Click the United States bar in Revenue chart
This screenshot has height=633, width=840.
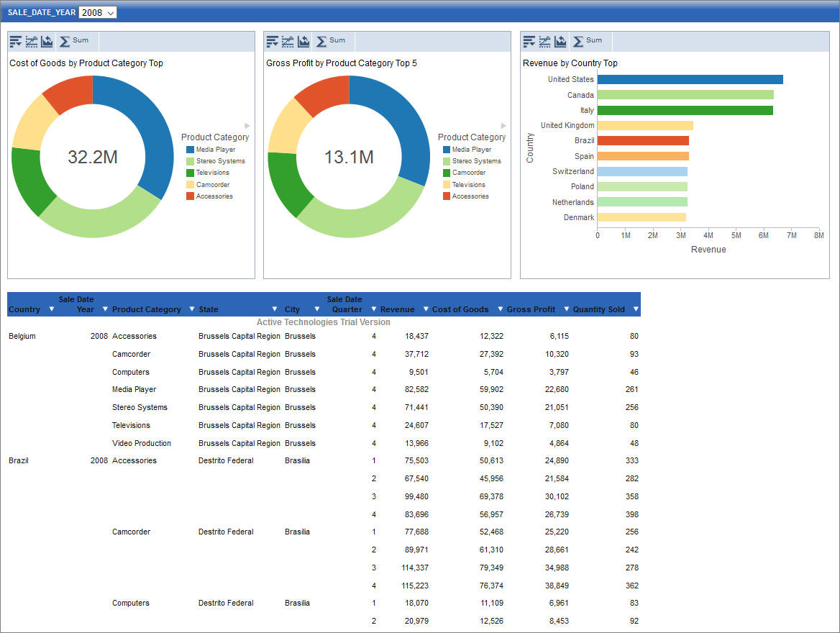coord(690,79)
